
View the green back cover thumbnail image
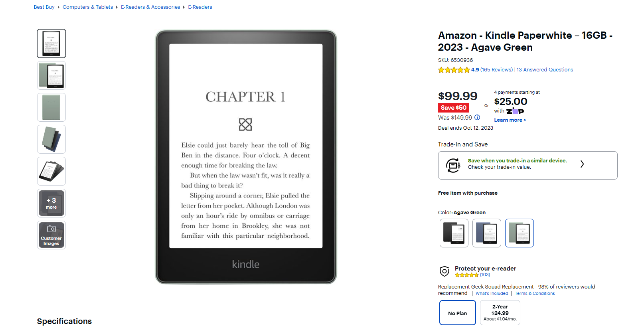(x=51, y=107)
